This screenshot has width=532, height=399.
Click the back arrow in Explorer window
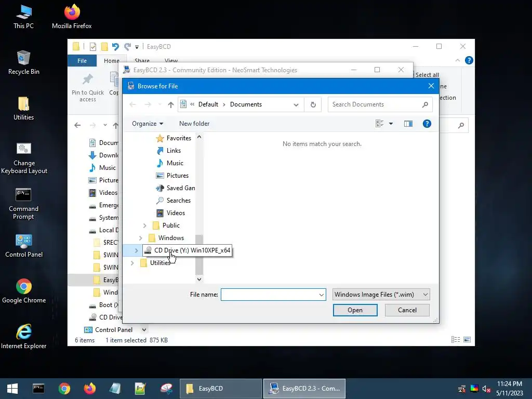coord(77,126)
